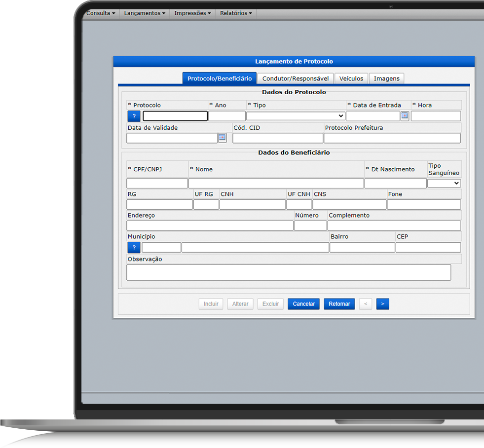Focus the RG input field

click(x=159, y=204)
